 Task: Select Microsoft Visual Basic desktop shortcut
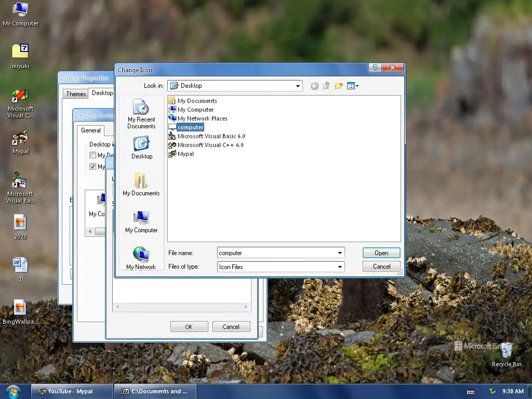tap(20, 188)
